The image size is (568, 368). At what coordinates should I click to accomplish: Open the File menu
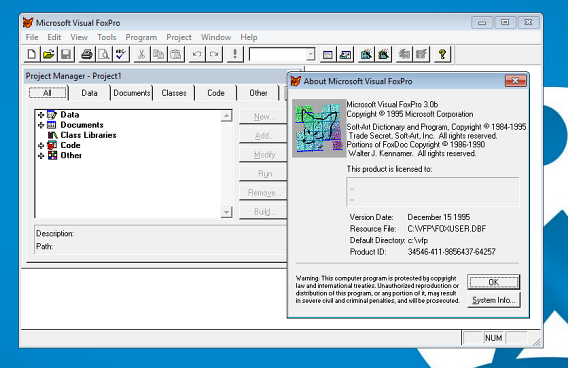point(32,37)
